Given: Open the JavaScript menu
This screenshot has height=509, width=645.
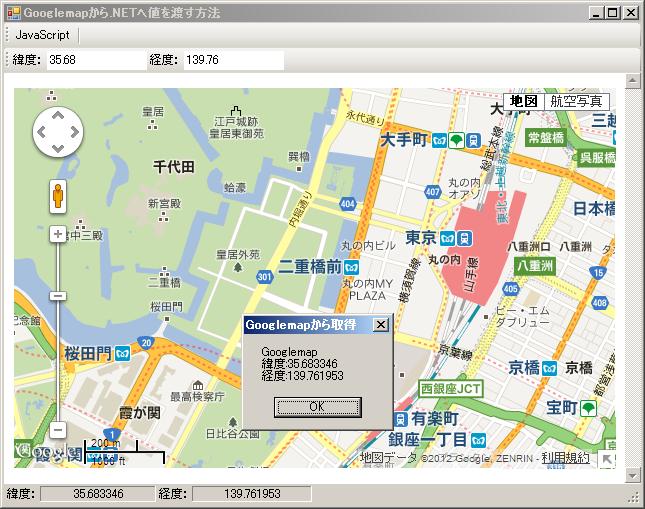Looking at the screenshot, I should [x=42, y=34].
